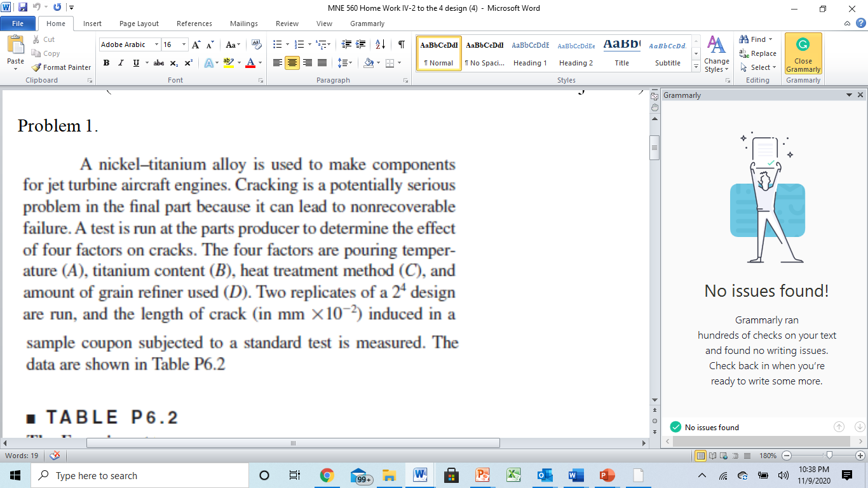Screen dimensions: 868x488
Task: Toggle Italic formatting
Action: 121,63
